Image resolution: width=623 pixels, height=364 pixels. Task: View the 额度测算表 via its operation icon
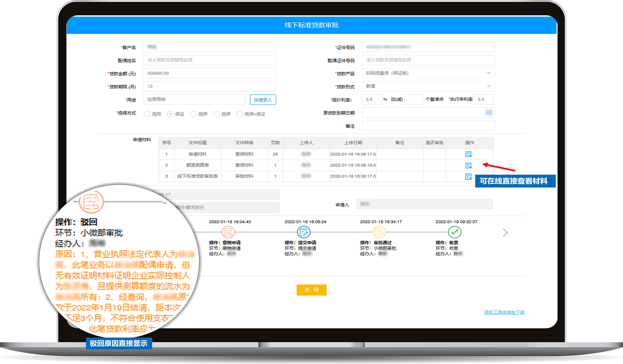click(468, 165)
